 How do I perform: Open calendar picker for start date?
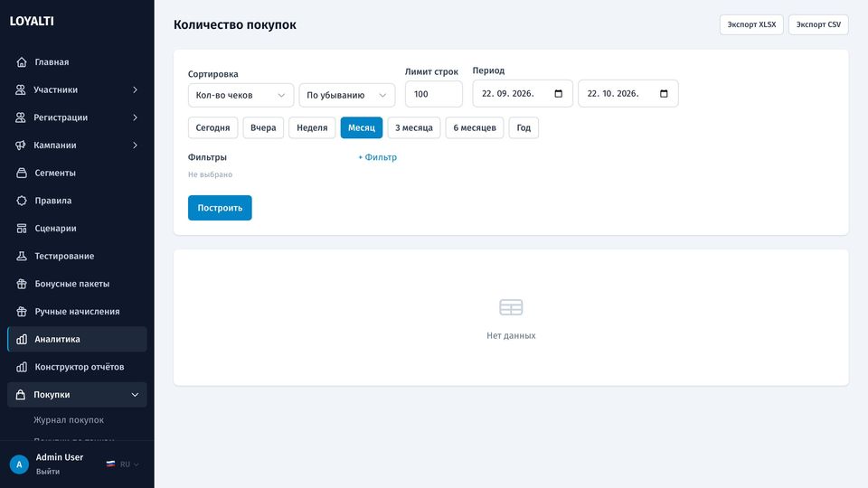click(559, 93)
